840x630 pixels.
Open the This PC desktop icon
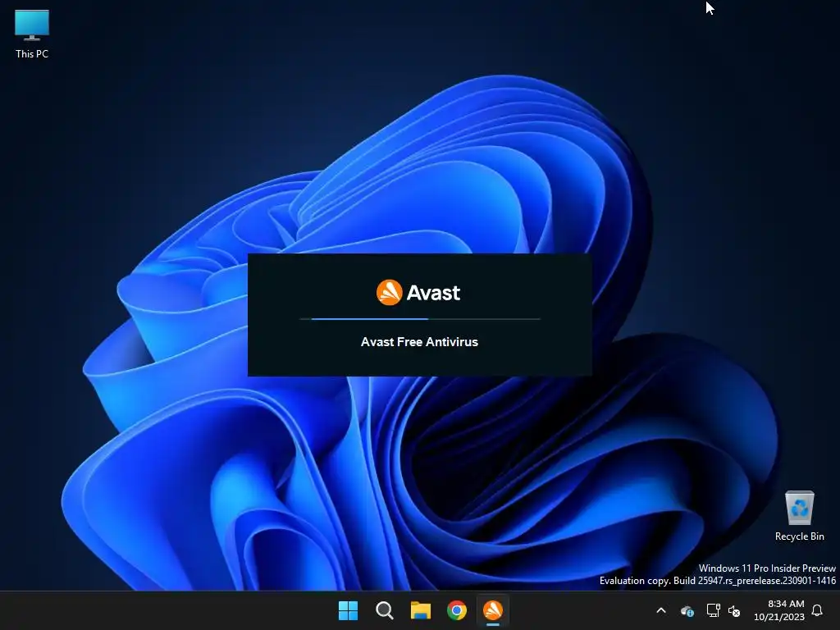(32, 33)
